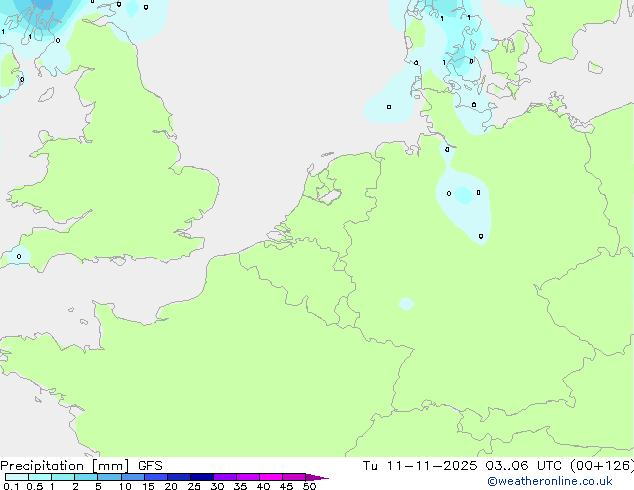Click the '50' legend scale label

[309, 486]
